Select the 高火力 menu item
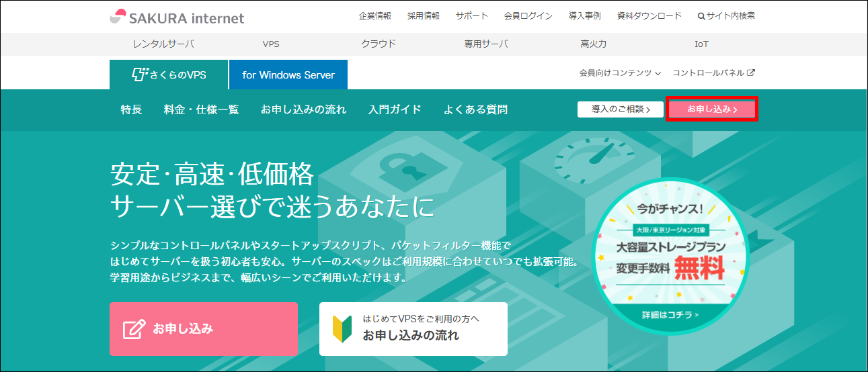The height and width of the screenshot is (372, 868). point(593,44)
